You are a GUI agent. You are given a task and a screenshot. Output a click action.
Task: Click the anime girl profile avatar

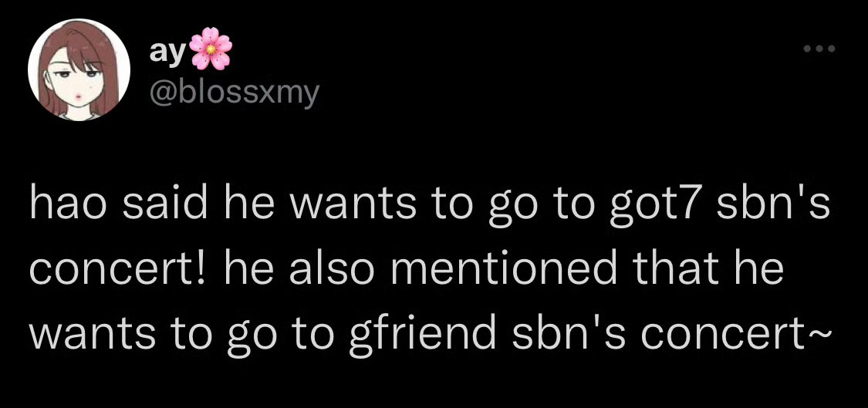pos(79,70)
